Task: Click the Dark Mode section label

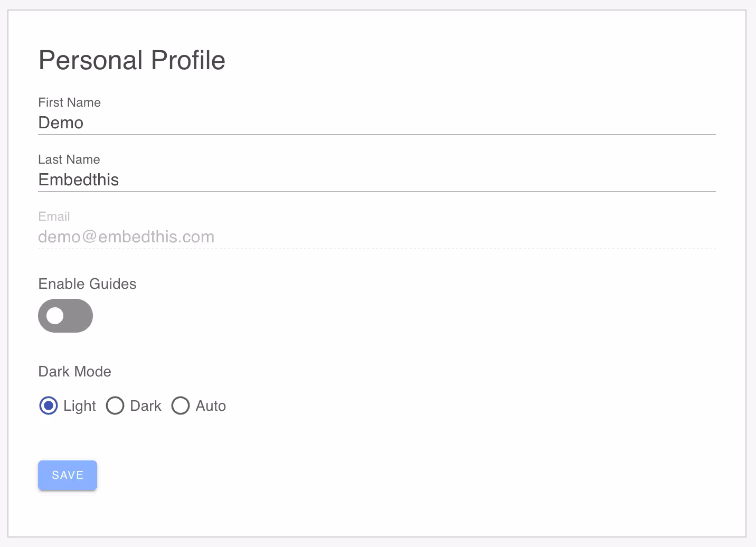Action: point(74,372)
